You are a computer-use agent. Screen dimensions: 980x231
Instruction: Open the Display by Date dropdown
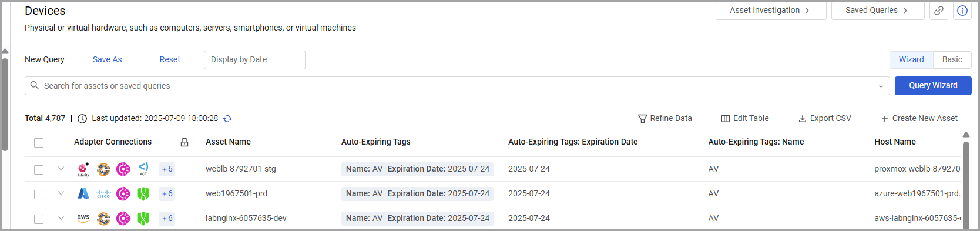(x=254, y=60)
